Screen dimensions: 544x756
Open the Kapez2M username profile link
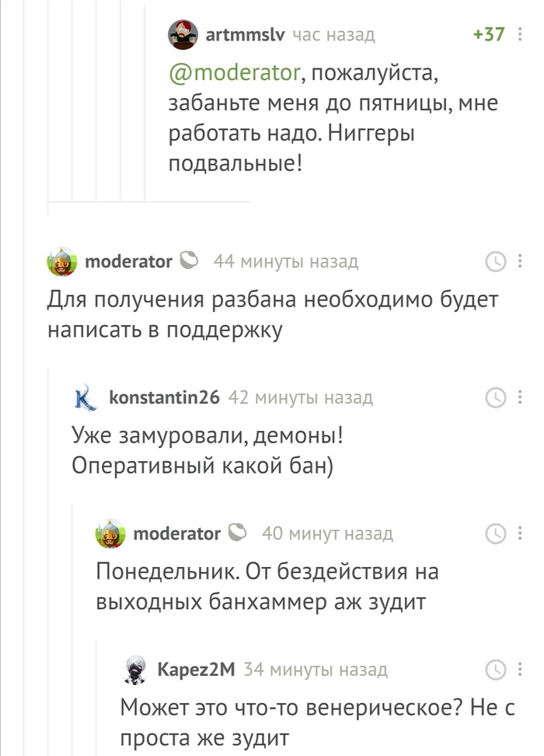click(196, 670)
